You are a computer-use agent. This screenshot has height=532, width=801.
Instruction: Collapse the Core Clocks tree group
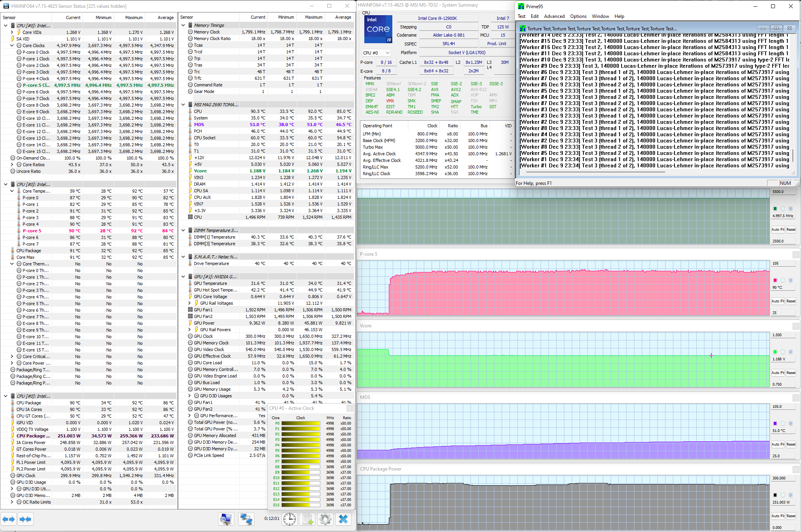[12, 46]
